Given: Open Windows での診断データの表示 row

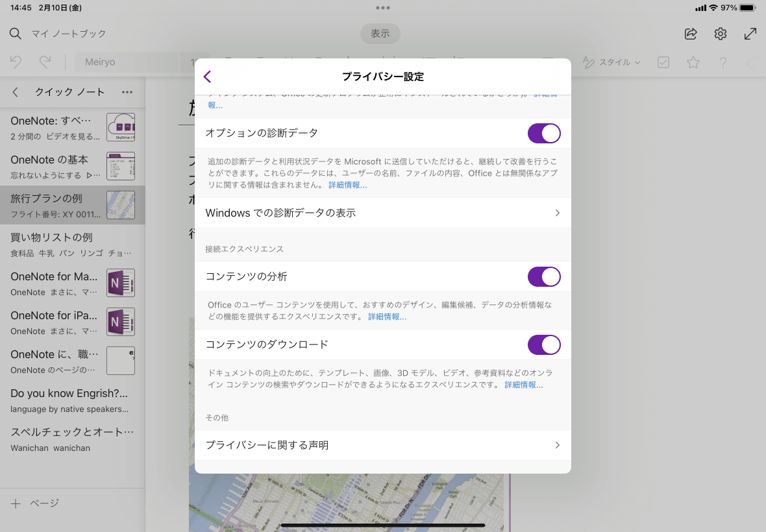Looking at the screenshot, I should 383,213.
